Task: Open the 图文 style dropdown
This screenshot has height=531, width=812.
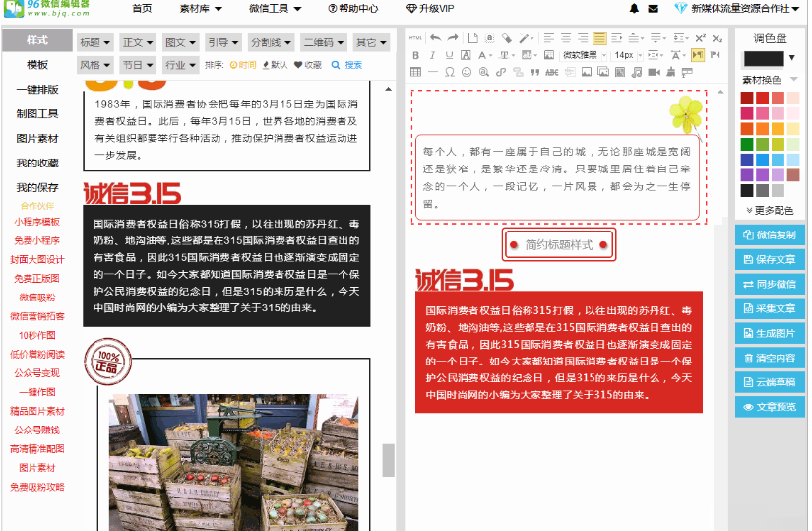Action: point(180,42)
